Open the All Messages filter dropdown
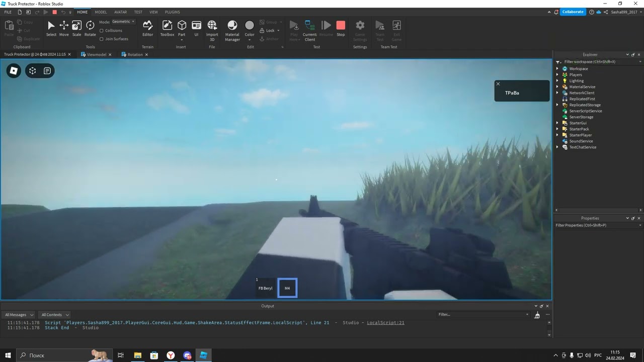 [19, 315]
